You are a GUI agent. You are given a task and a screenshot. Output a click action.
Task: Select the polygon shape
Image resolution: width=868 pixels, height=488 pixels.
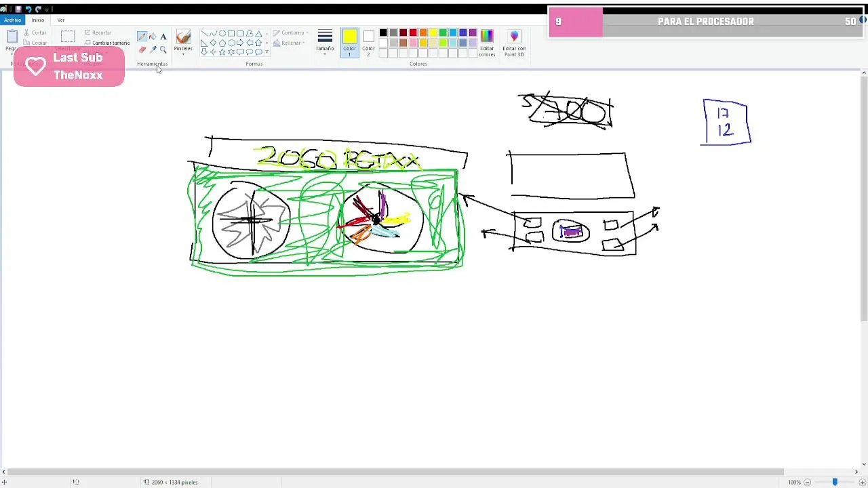coord(250,33)
